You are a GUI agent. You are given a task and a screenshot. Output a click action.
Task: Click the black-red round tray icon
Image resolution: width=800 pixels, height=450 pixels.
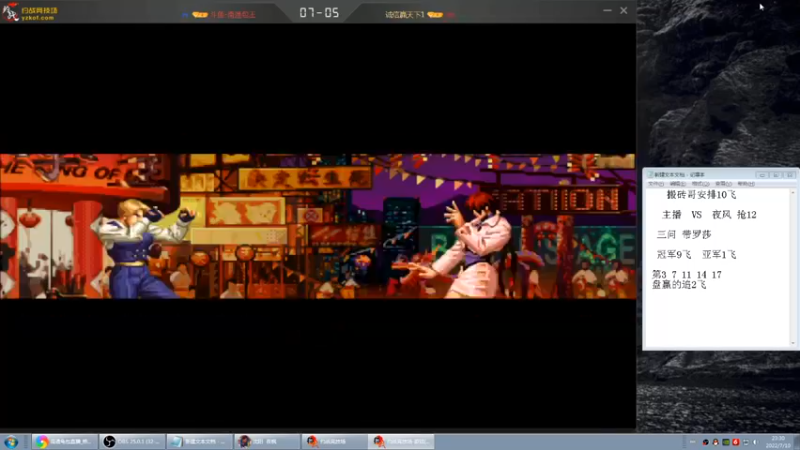[x=706, y=442]
